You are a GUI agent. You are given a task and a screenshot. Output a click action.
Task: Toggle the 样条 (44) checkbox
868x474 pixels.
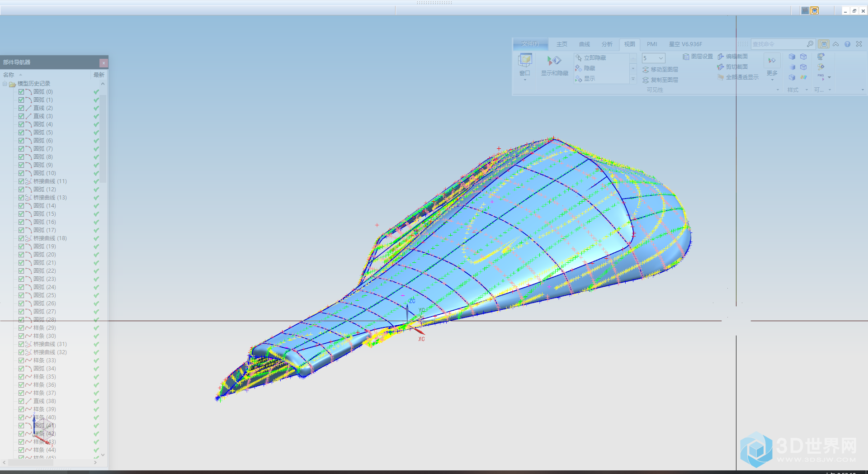21,450
